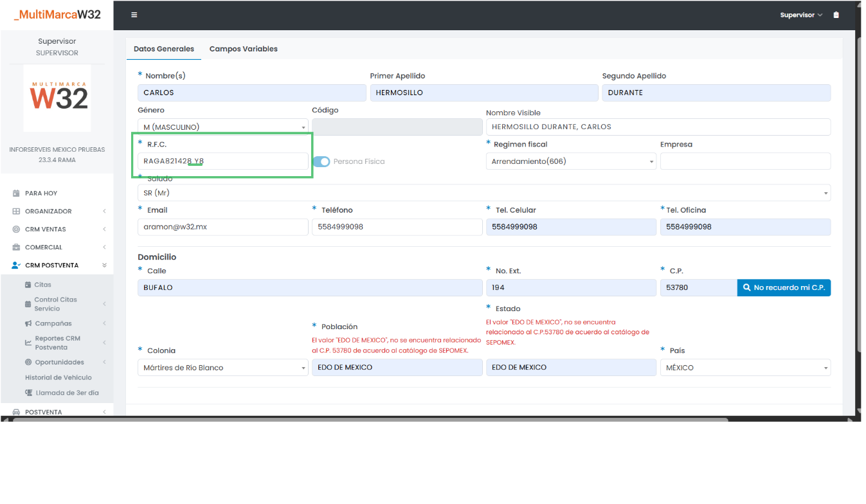Toggle the Persona Física switch

(321, 162)
